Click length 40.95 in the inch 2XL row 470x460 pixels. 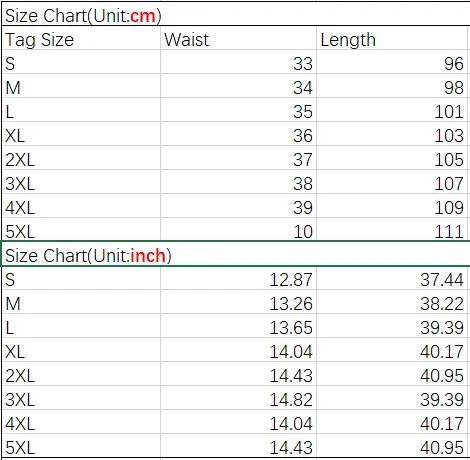pyautogui.click(x=392, y=374)
